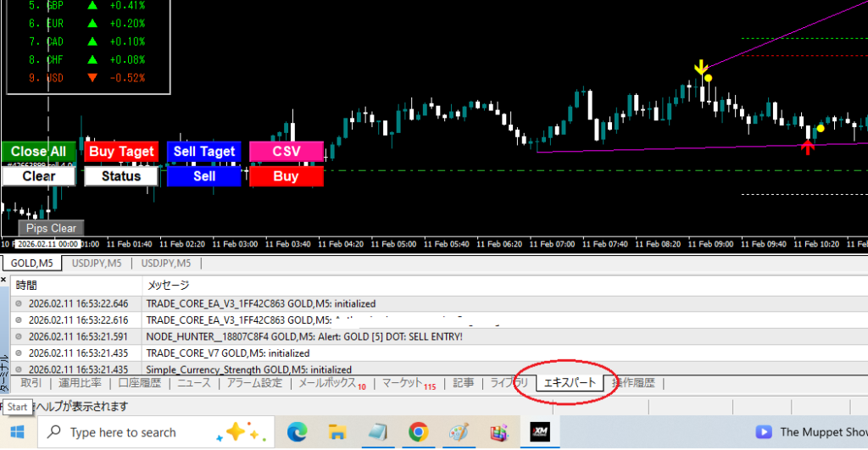
Task: Launch Microsoft Edge from the taskbar
Action: click(x=298, y=432)
